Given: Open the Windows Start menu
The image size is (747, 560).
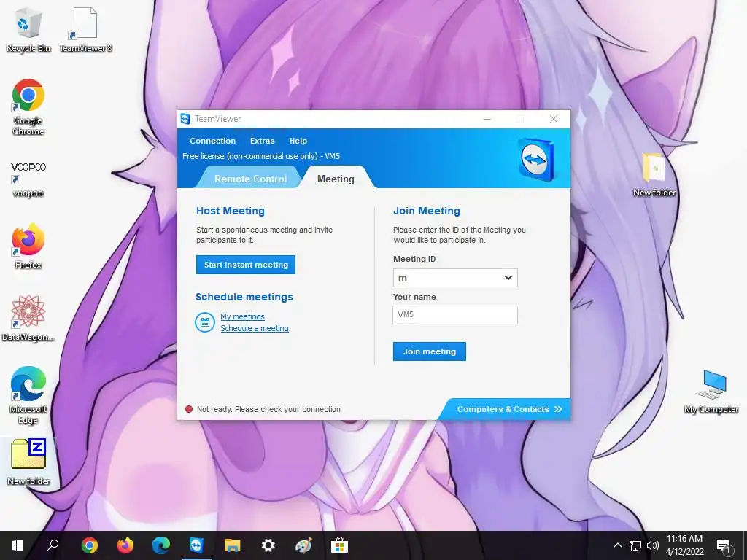Looking at the screenshot, I should [18, 545].
